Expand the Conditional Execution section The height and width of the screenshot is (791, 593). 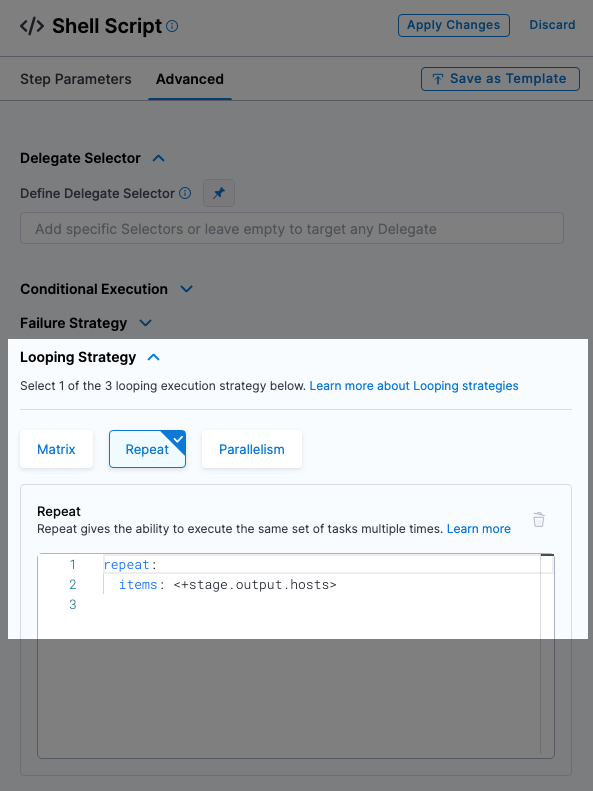[187, 289]
